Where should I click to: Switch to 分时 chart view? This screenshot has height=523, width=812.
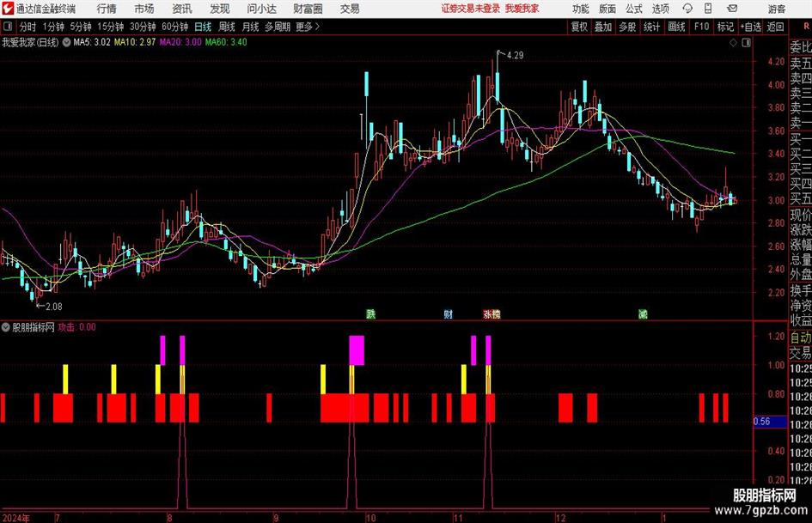coord(28,27)
